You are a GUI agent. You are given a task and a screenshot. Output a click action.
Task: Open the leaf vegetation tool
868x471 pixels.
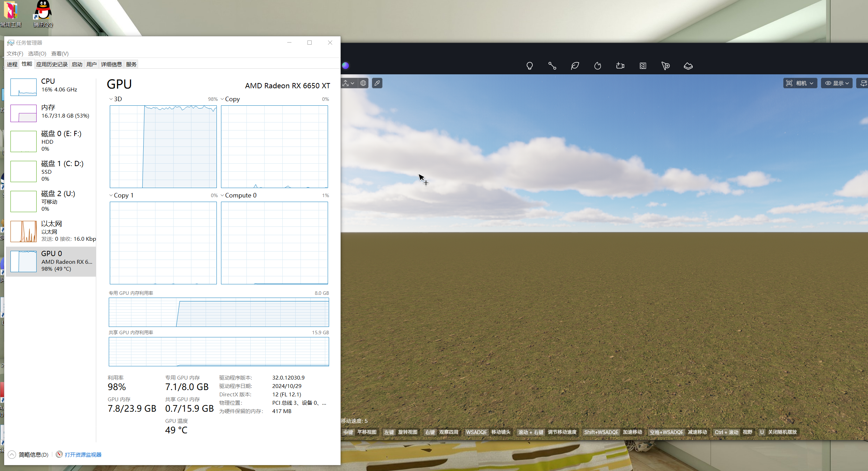pyautogui.click(x=575, y=66)
